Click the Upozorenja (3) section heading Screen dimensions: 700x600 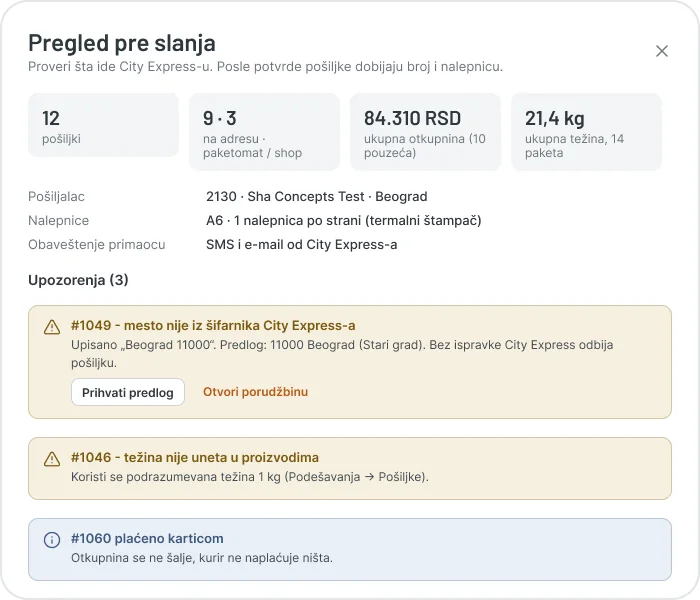78,280
